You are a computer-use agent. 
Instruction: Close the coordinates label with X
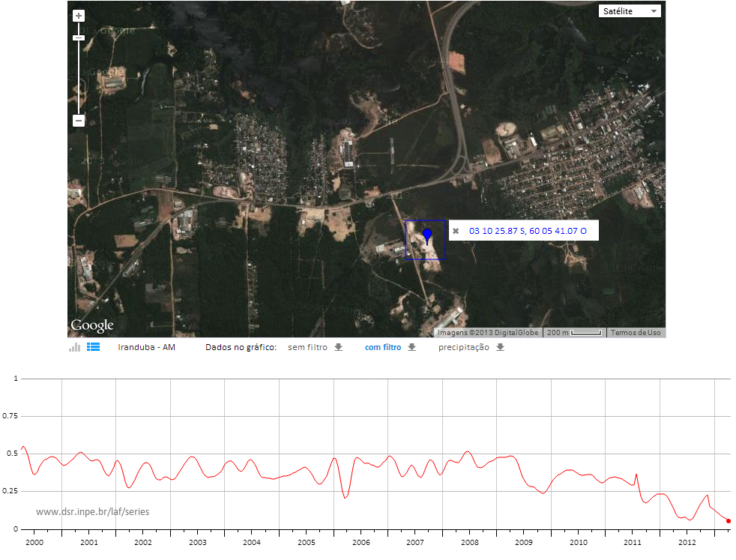[456, 231]
